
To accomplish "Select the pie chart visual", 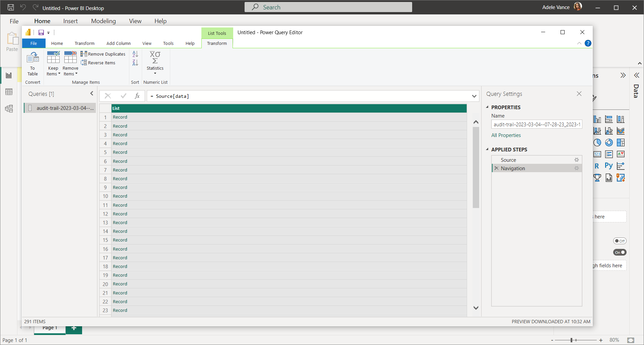I will [597, 143].
